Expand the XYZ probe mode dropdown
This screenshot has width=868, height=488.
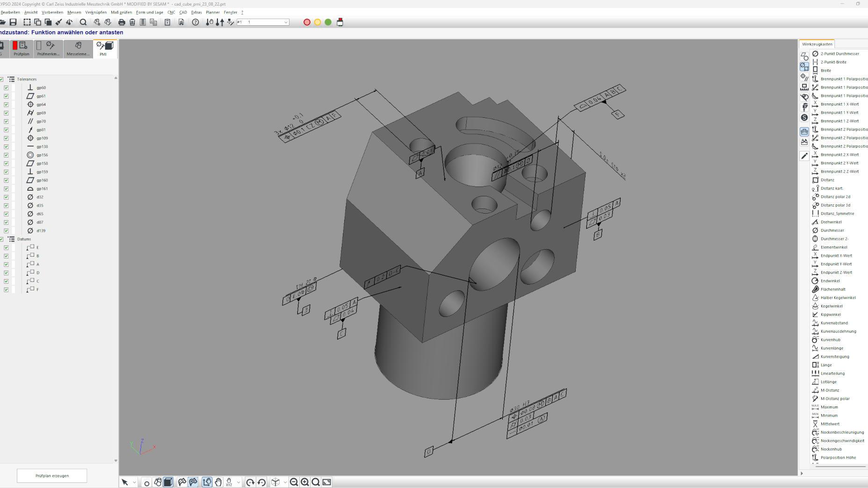(238, 482)
